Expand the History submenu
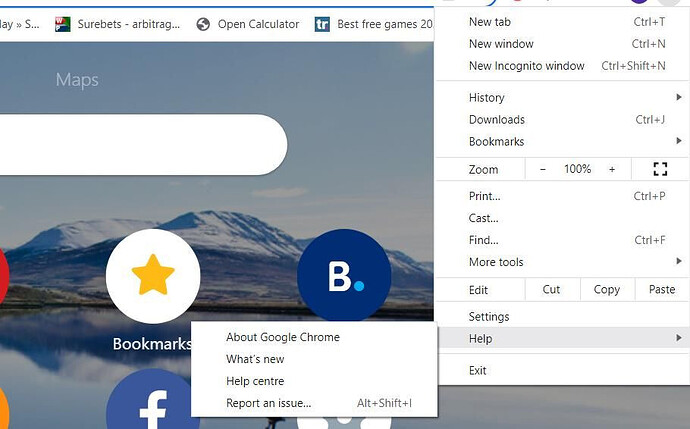Viewport: 690px width, 429px height. pos(562,97)
